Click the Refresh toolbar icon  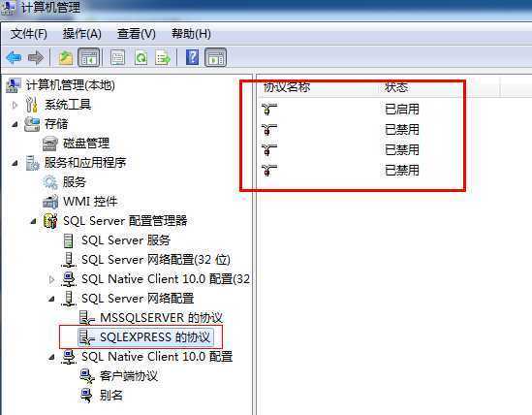coord(141,57)
